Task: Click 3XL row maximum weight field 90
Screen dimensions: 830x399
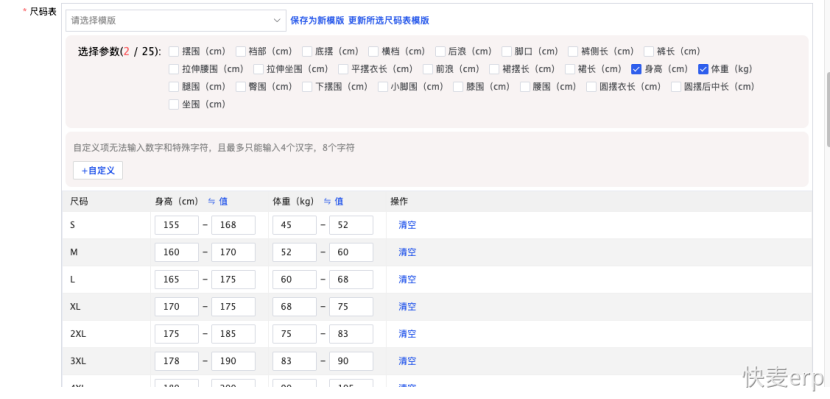Action: point(351,361)
